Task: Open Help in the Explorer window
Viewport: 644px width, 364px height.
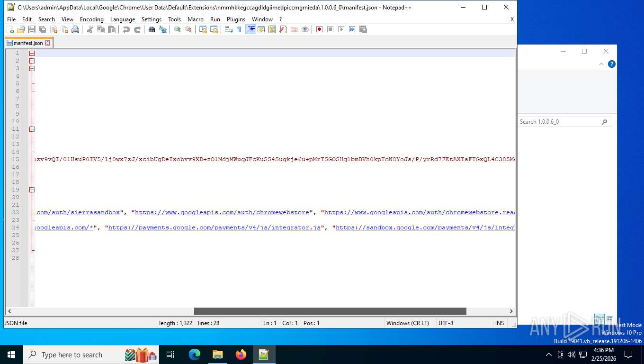Action: [x=612, y=64]
